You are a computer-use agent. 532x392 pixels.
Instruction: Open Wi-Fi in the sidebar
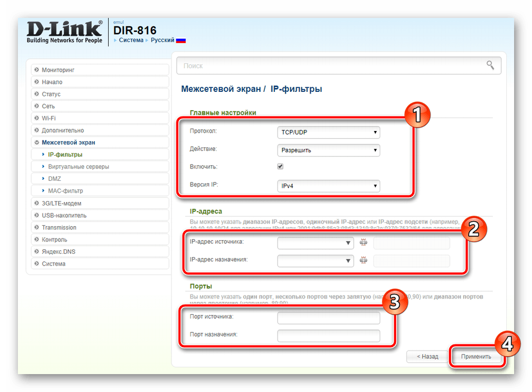[100, 118]
